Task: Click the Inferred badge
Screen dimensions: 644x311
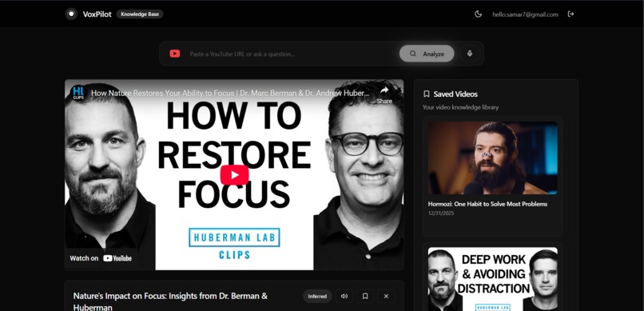Action: (317, 297)
